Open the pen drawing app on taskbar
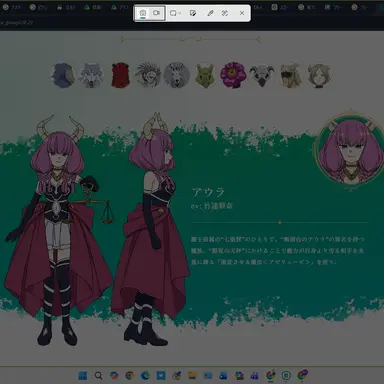384x384 pixels. click(x=177, y=376)
